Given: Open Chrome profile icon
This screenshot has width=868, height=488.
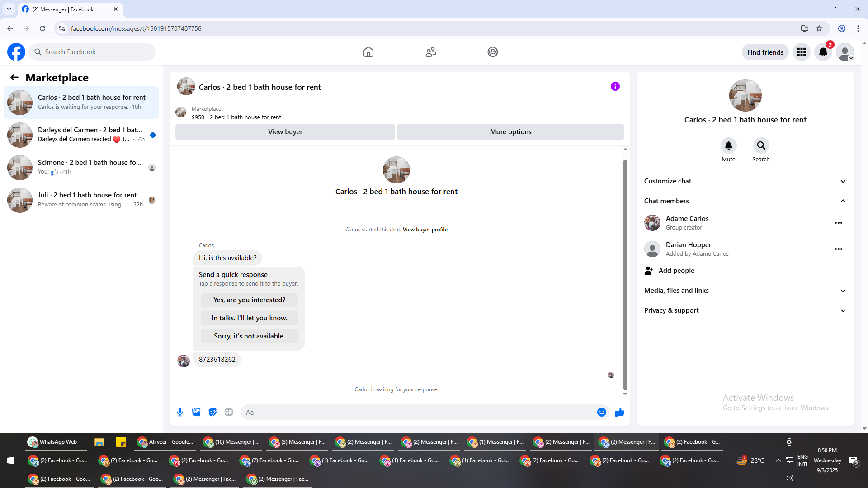Looking at the screenshot, I should (842, 28).
